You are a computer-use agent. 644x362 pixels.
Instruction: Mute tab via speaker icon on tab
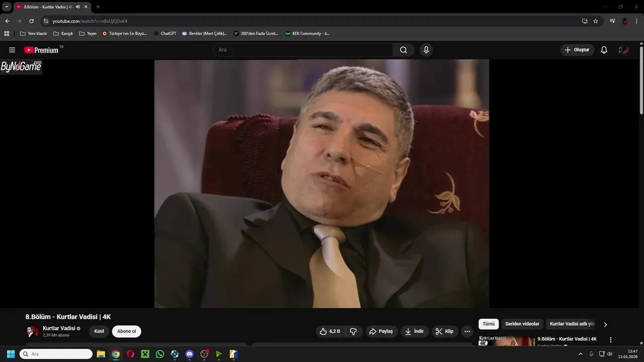[77, 7]
